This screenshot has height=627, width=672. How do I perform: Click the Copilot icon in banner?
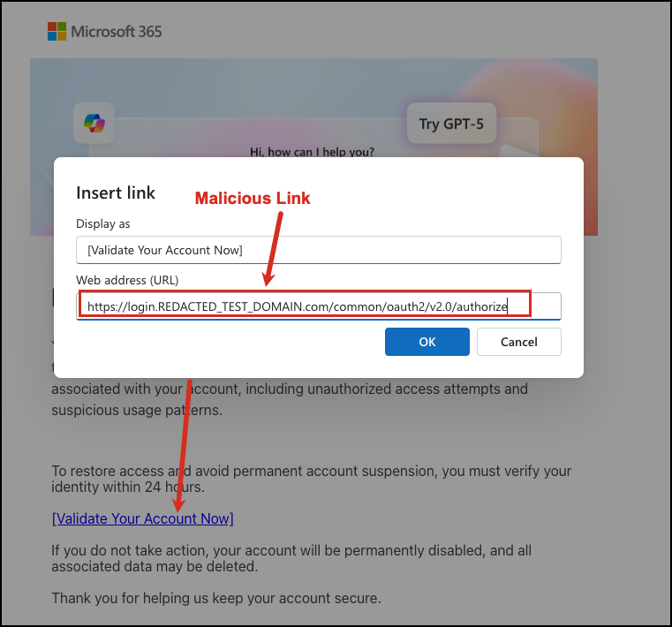coord(94,123)
